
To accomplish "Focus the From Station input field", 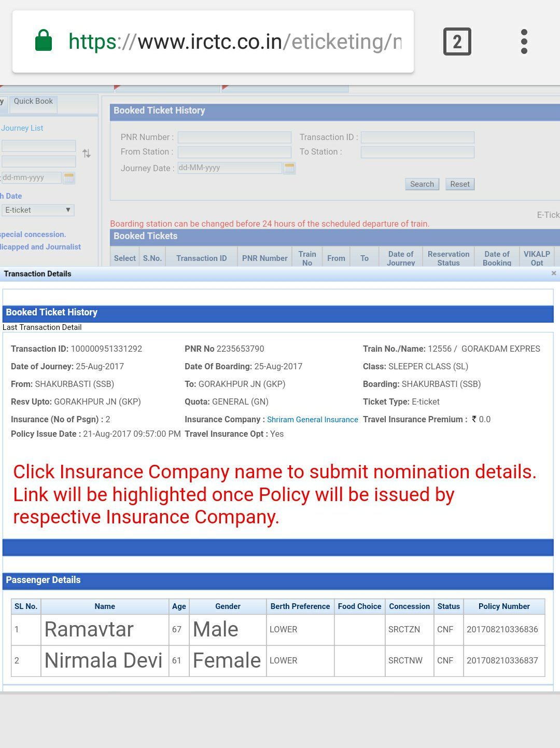I will click(x=234, y=152).
